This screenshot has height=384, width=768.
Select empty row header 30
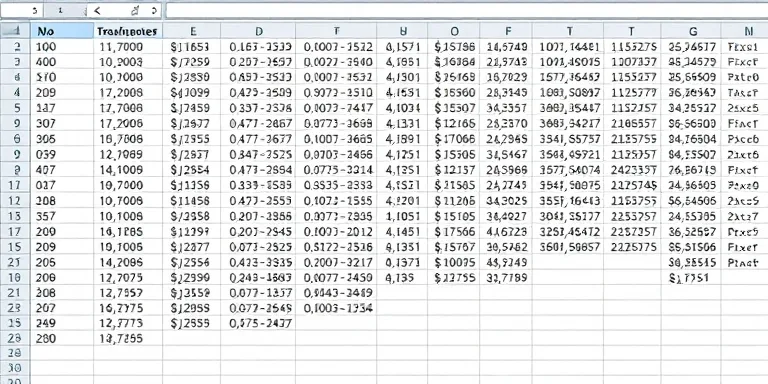15,368
